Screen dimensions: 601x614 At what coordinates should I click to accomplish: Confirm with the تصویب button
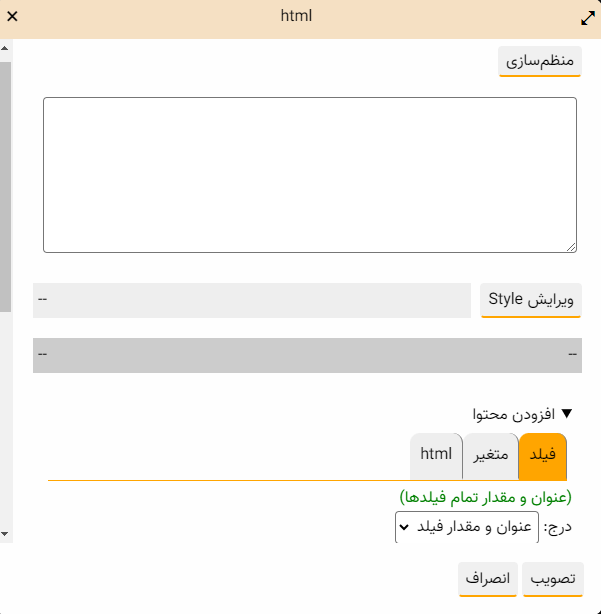(x=552, y=579)
